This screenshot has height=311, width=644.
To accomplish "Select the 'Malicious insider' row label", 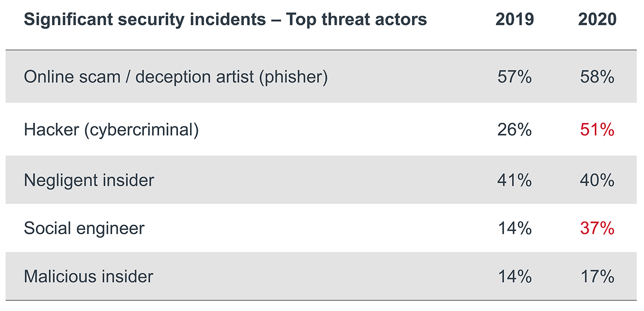I will click(88, 277).
